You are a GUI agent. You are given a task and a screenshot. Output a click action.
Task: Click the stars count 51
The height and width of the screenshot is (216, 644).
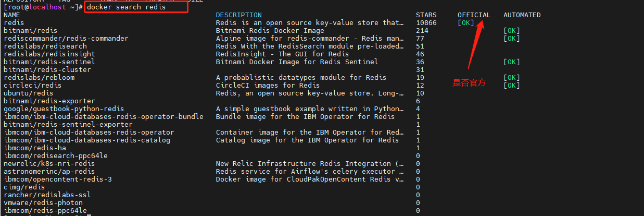tap(420, 46)
